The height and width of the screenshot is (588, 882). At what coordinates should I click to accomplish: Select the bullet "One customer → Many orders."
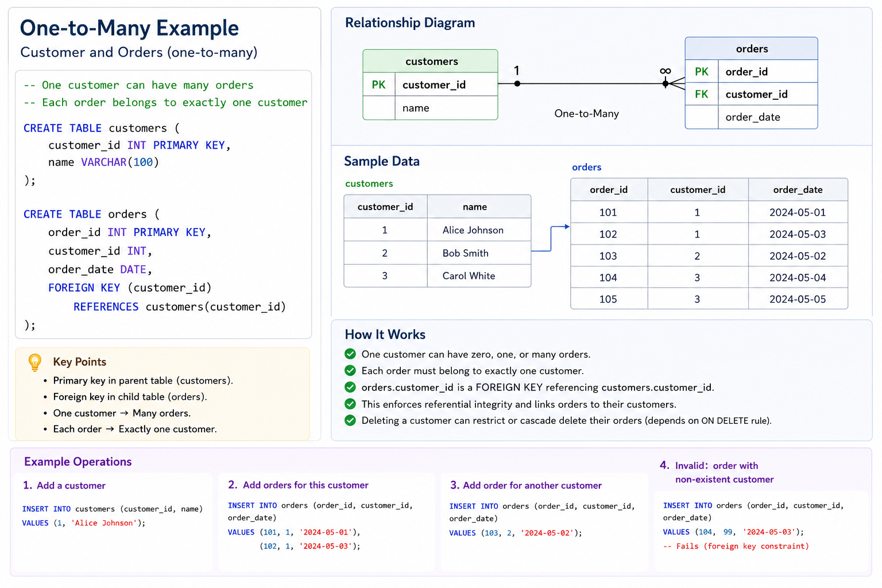point(122,413)
